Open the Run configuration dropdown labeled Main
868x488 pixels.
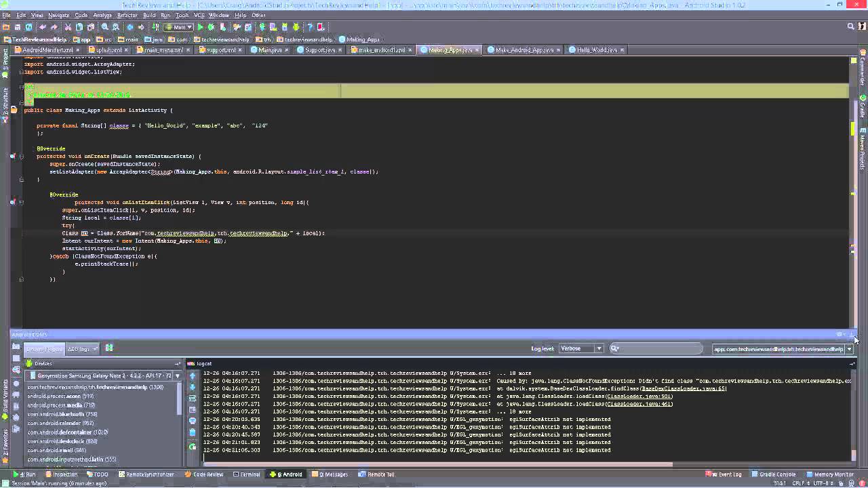point(179,27)
